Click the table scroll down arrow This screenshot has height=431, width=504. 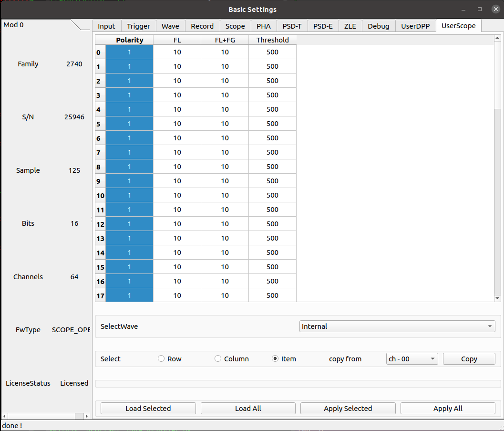497,298
